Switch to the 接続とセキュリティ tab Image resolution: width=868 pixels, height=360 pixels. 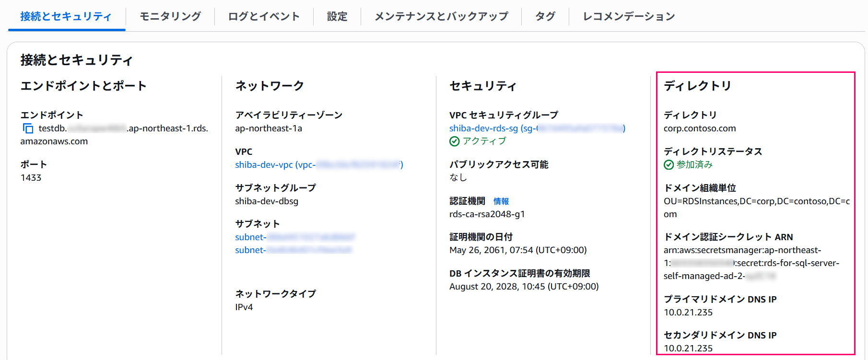66,16
